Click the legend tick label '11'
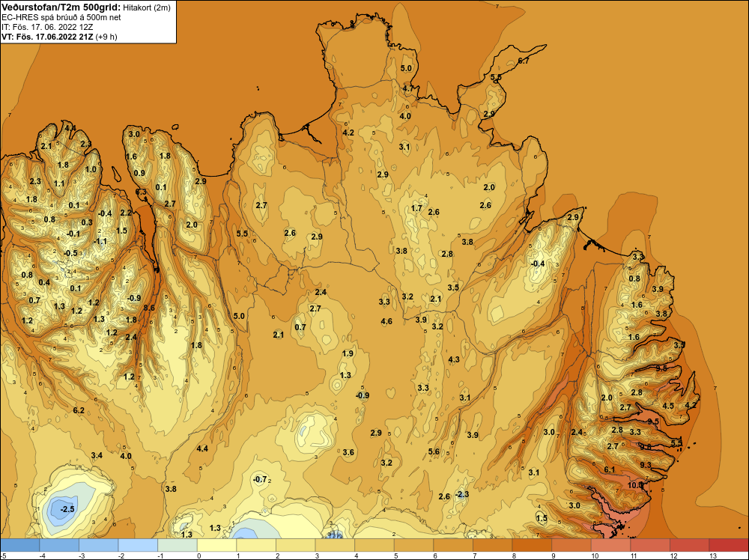The height and width of the screenshot is (560, 749). point(635,556)
